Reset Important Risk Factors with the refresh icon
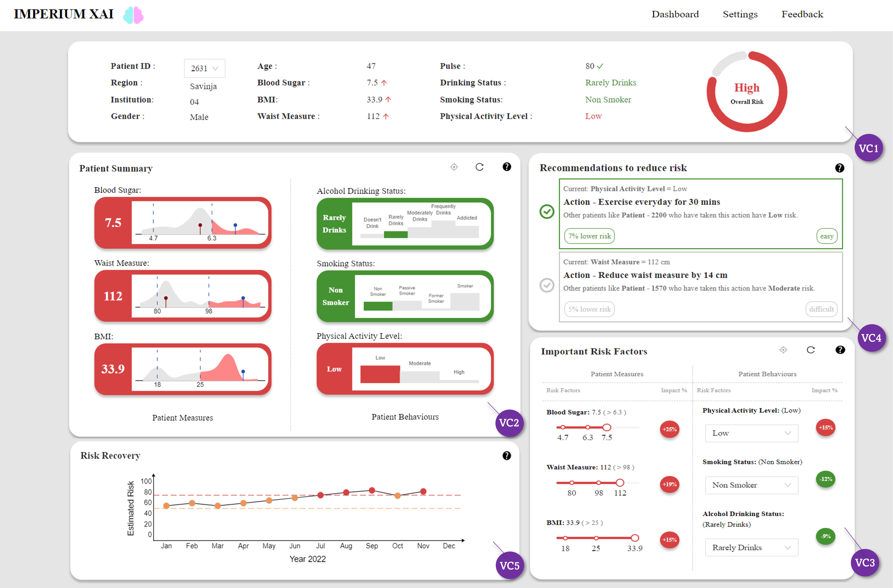This screenshot has width=893, height=588. pos(810,350)
